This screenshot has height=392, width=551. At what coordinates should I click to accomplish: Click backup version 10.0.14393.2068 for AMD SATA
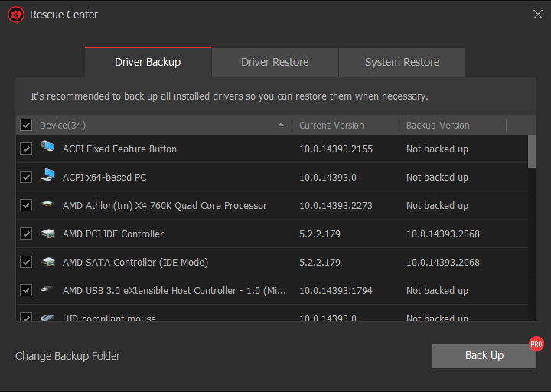click(443, 263)
